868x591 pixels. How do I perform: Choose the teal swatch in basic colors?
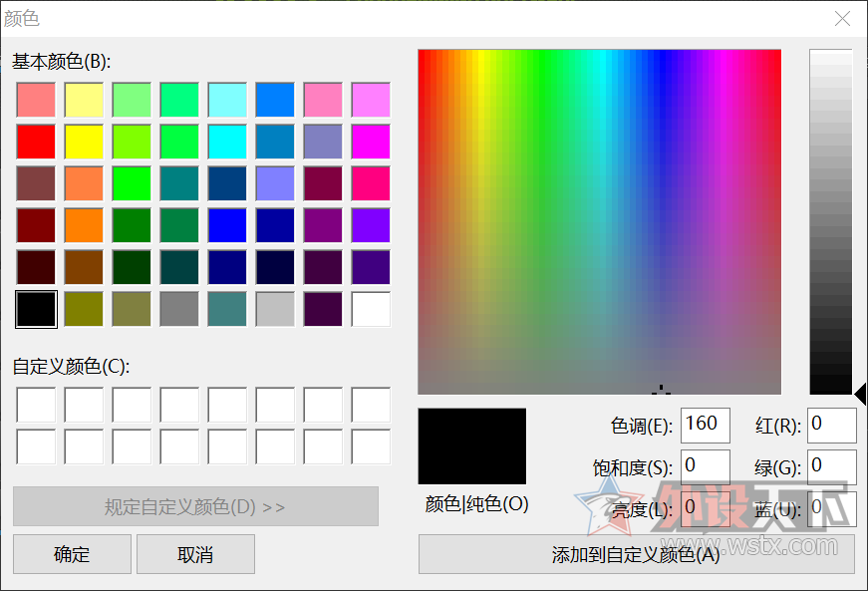pyautogui.click(x=179, y=182)
